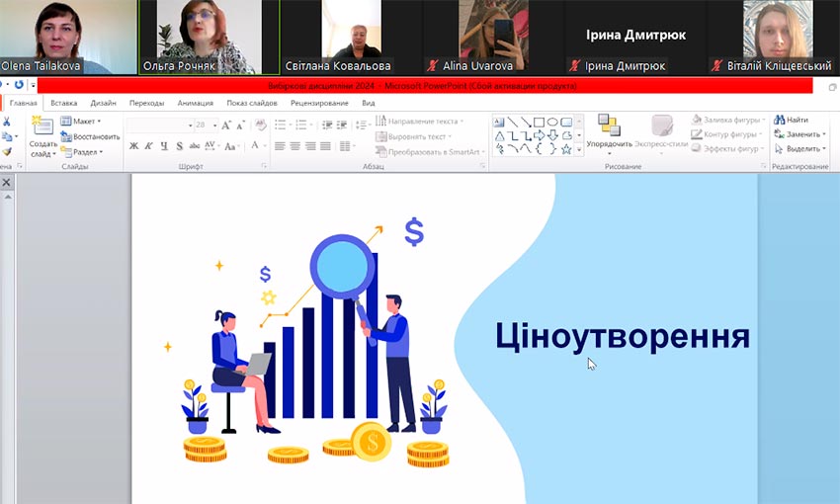Toggle bold Ж formatting
The width and height of the screenshot is (840, 504).
pos(134,145)
